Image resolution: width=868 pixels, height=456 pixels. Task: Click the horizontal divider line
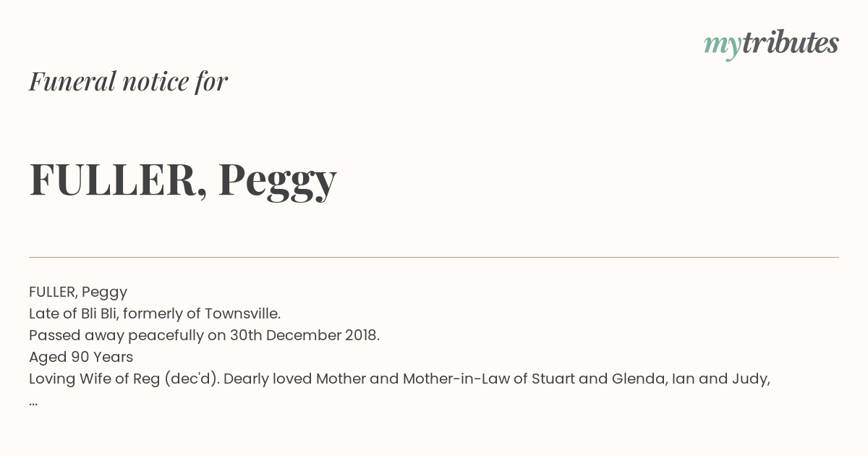pos(434,257)
